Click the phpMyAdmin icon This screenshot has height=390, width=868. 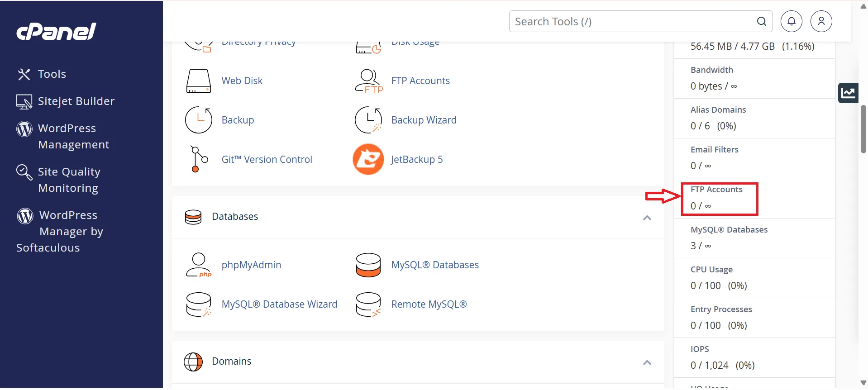[198, 265]
